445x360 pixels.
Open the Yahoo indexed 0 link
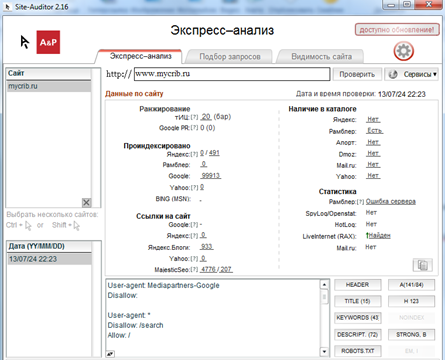(x=202, y=187)
